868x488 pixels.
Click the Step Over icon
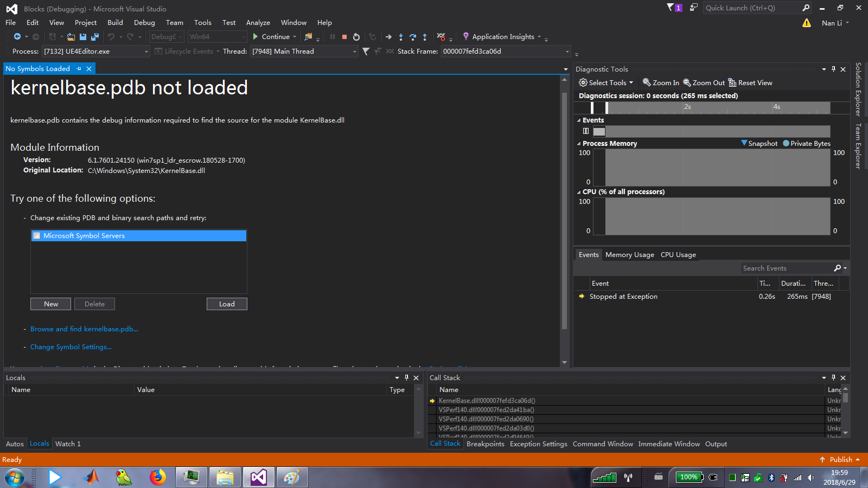tap(413, 36)
